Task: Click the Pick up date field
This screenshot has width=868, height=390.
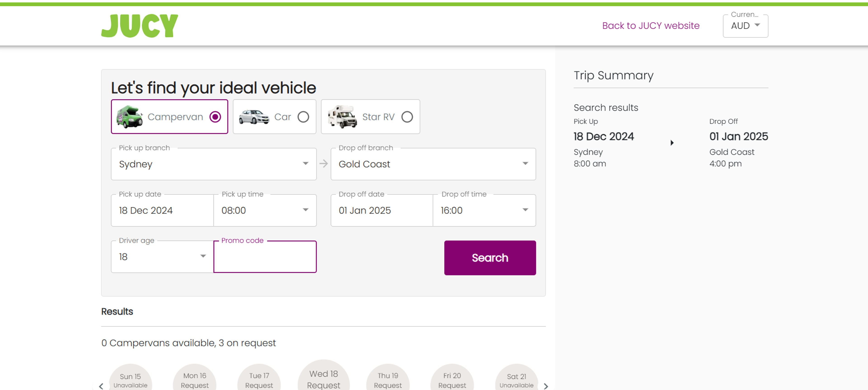Action: (163, 210)
